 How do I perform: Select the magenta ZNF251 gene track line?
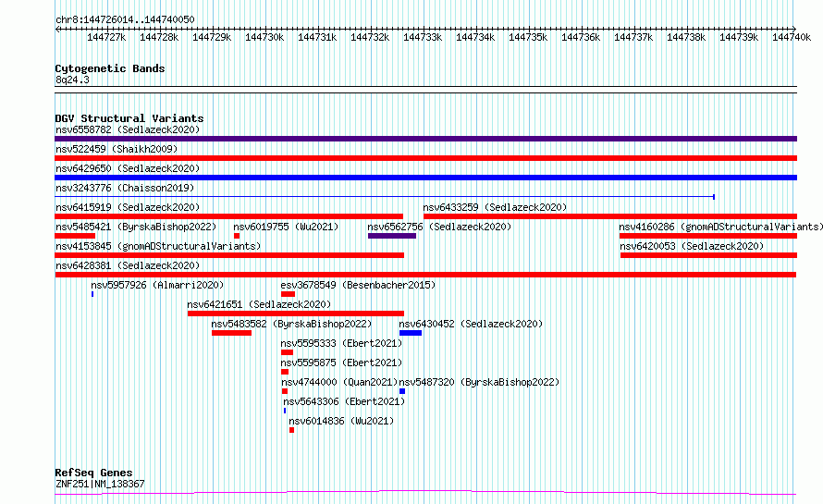tap(425, 493)
